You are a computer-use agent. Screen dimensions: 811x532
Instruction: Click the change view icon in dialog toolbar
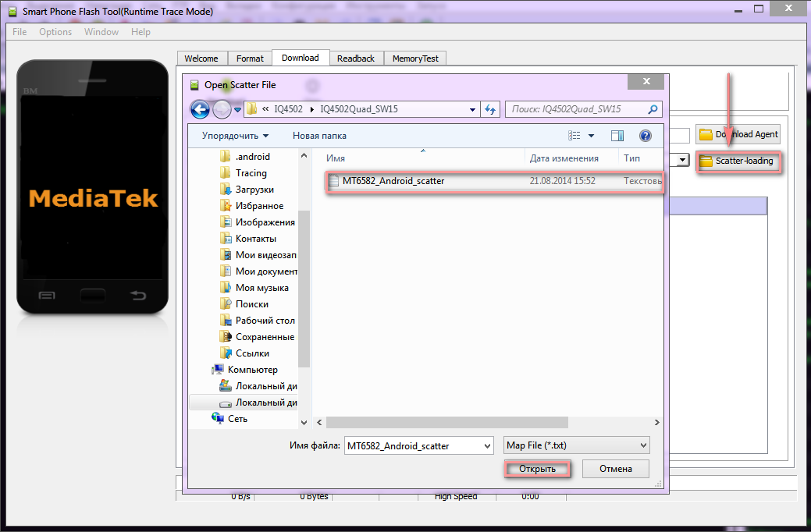575,136
